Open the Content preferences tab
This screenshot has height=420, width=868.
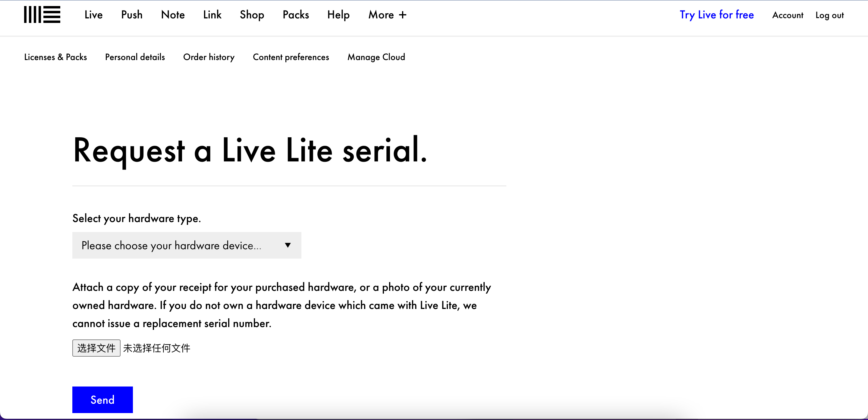point(291,57)
